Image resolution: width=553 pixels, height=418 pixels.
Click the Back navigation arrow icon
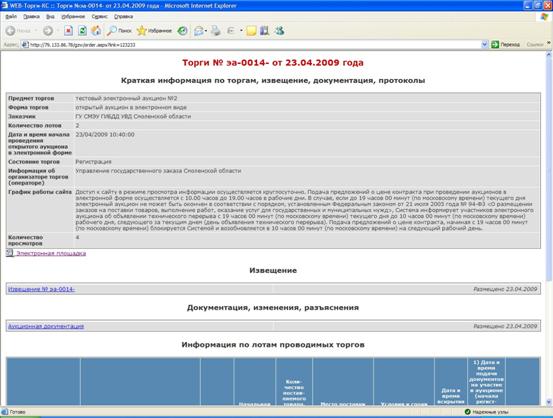pos(10,31)
